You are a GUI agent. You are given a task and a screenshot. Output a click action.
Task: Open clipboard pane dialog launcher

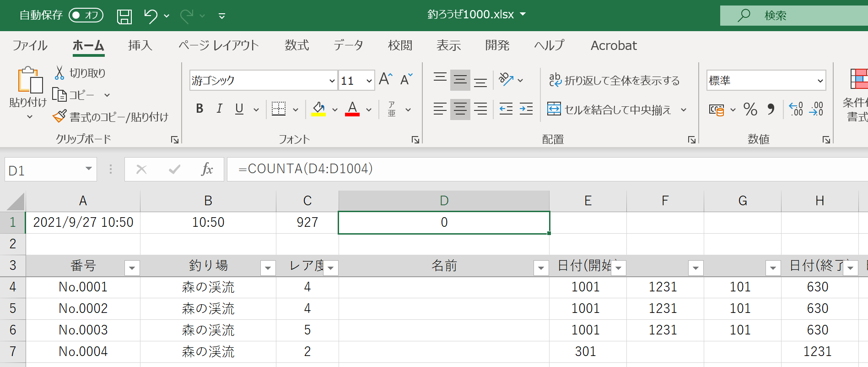pyautogui.click(x=175, y=140)
